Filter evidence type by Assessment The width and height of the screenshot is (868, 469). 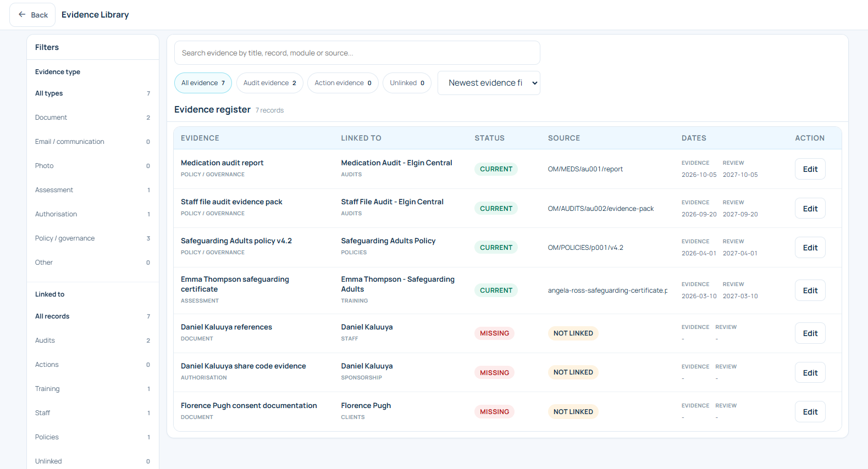coord(92,190)
